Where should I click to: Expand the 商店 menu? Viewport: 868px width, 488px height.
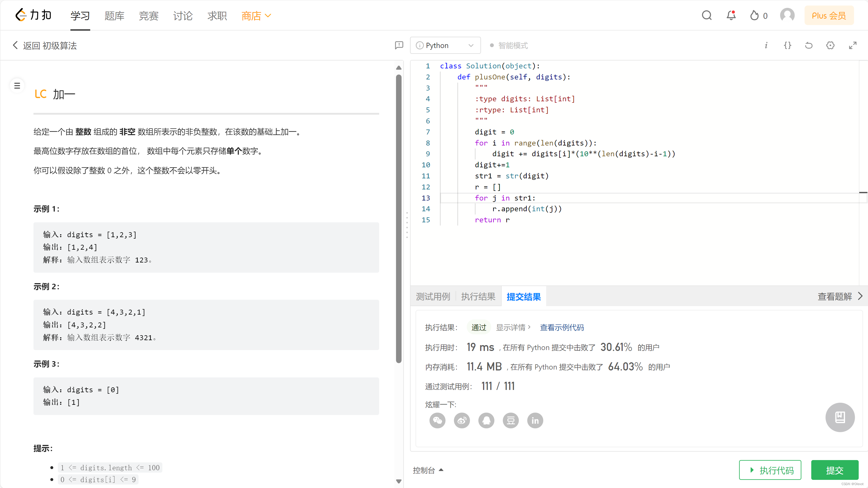(256, 15)
